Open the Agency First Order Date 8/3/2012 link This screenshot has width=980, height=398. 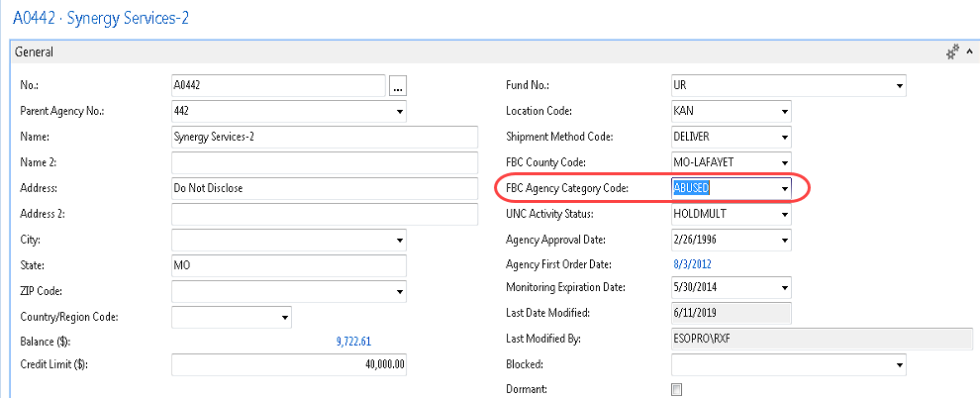(691, 264)
